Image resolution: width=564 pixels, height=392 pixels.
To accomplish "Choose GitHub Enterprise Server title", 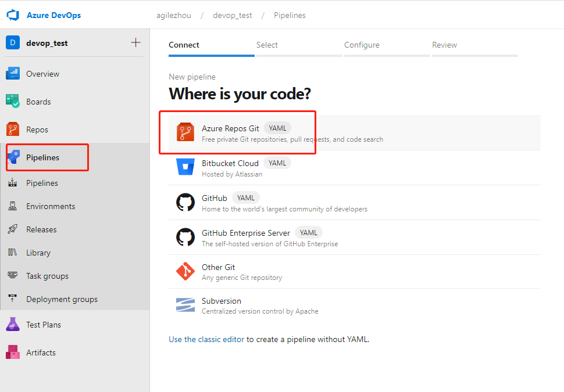I will [246, 233].
